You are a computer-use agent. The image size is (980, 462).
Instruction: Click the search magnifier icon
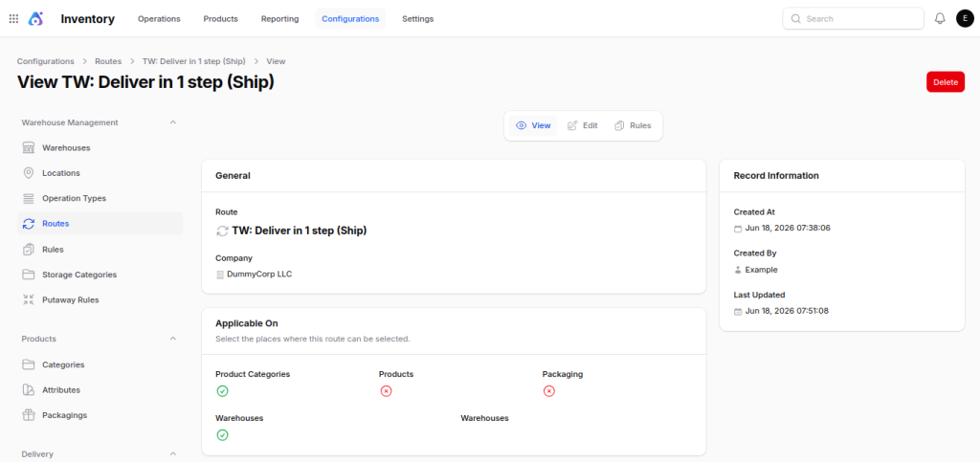(x=795, y=19)
